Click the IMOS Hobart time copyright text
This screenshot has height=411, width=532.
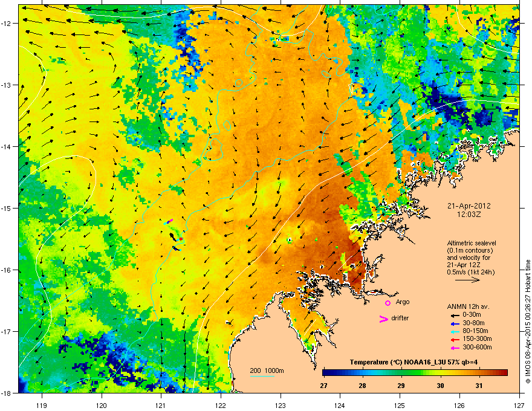coord(528,322)
